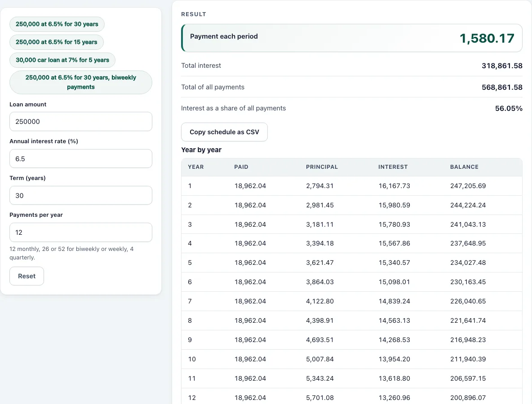532x404 pixels.
Task: Click year 10 interest 13,954.20
Action: tap(394, 359)
